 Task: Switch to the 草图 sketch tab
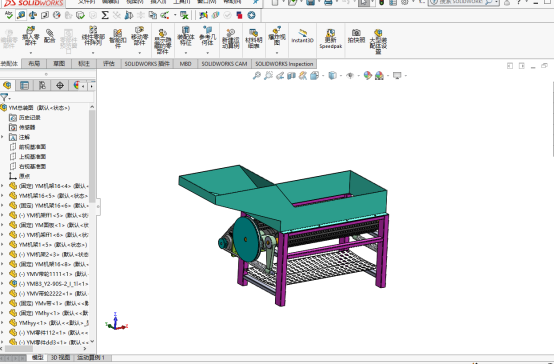click(x=59, y=64)
